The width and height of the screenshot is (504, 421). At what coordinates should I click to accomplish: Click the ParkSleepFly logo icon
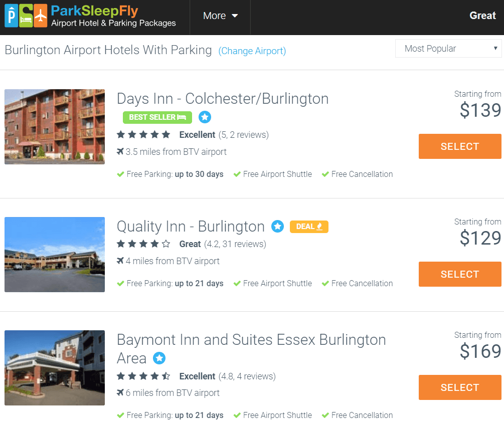tap(26, 16)
